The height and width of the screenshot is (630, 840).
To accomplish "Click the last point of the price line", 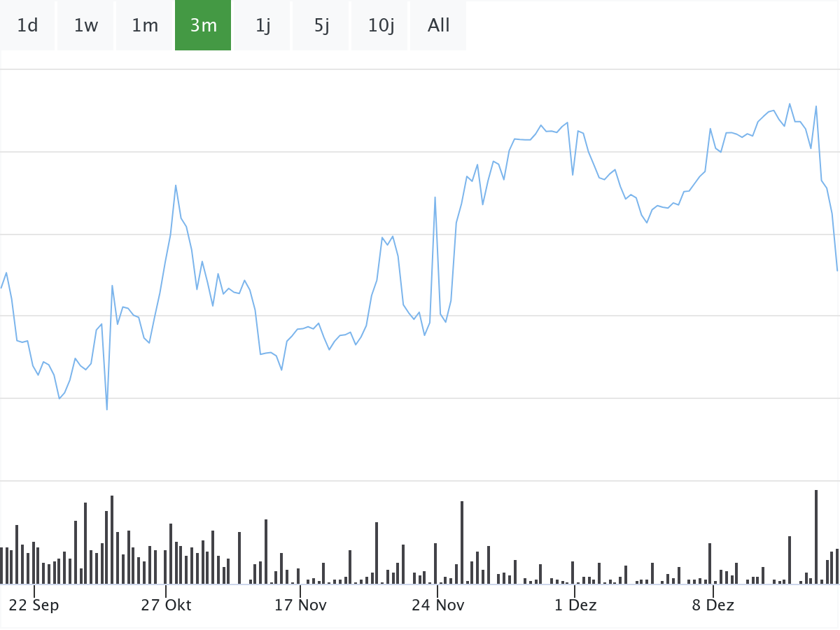I will pyautogui.click(x=837, y=270).
